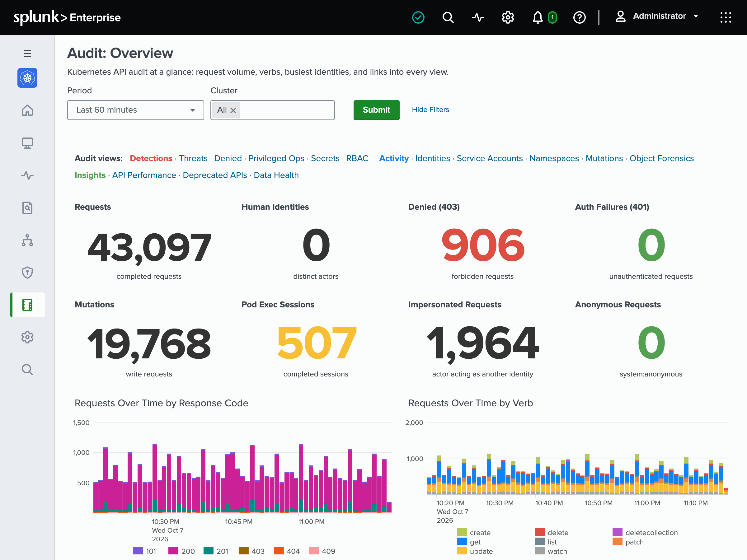Open the hamburger menu in the sidebar
The image size is (747, 560).
[27, 53]
